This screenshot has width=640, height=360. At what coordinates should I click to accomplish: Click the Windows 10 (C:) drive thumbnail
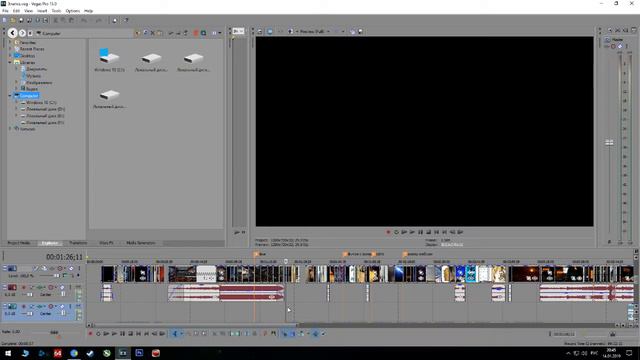[x=109, y=60]
